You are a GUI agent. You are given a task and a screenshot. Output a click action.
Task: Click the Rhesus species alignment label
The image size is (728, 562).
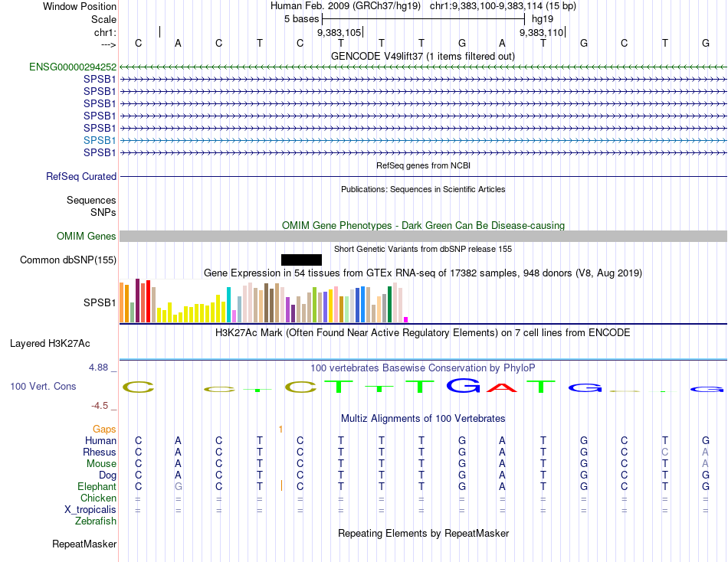click(100, 452)
